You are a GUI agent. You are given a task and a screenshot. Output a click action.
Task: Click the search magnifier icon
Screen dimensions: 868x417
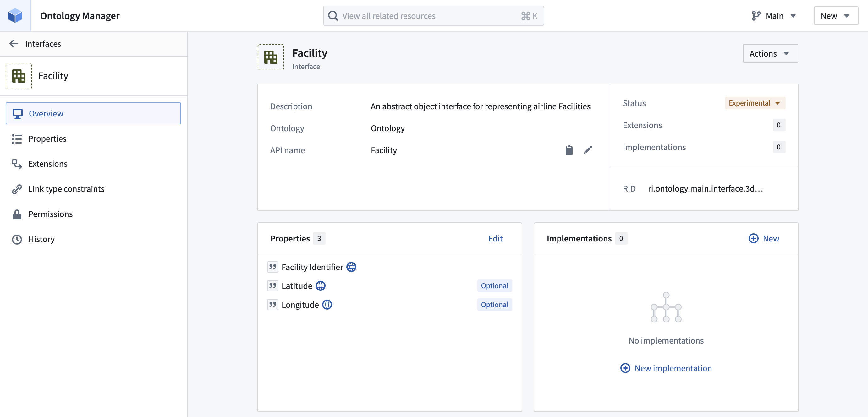333,16
